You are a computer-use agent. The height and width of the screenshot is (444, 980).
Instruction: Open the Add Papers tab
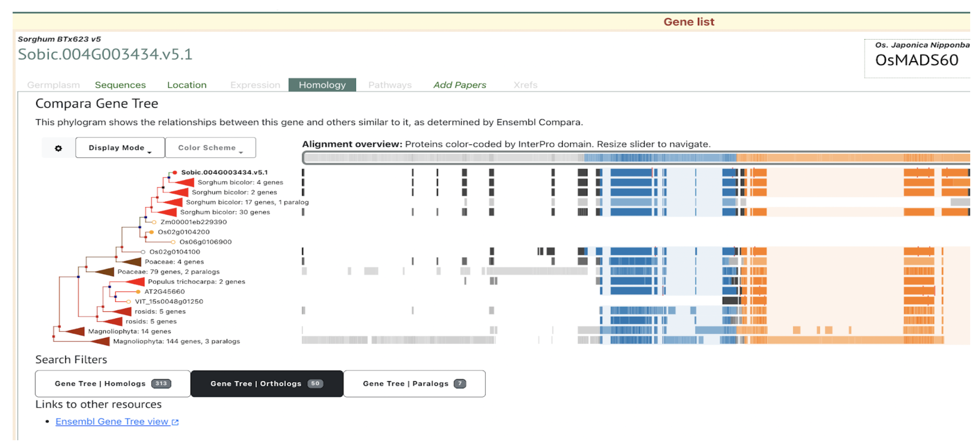(x=459, y=85)
